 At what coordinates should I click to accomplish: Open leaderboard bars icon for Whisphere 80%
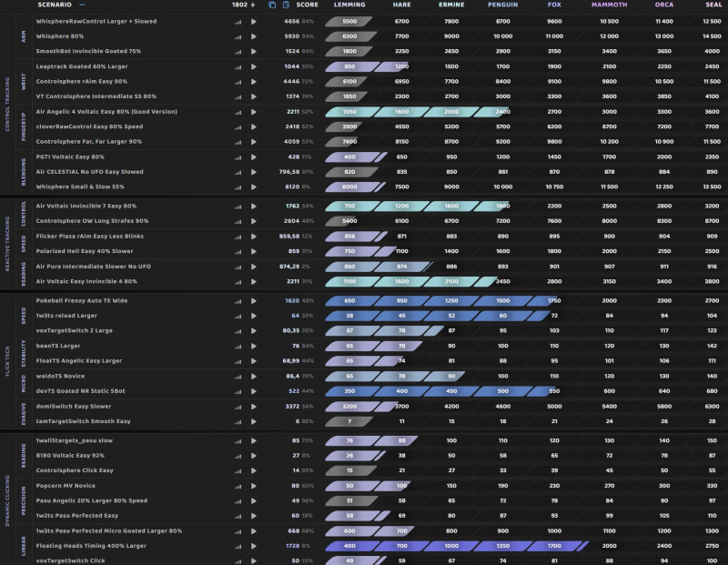238,36
